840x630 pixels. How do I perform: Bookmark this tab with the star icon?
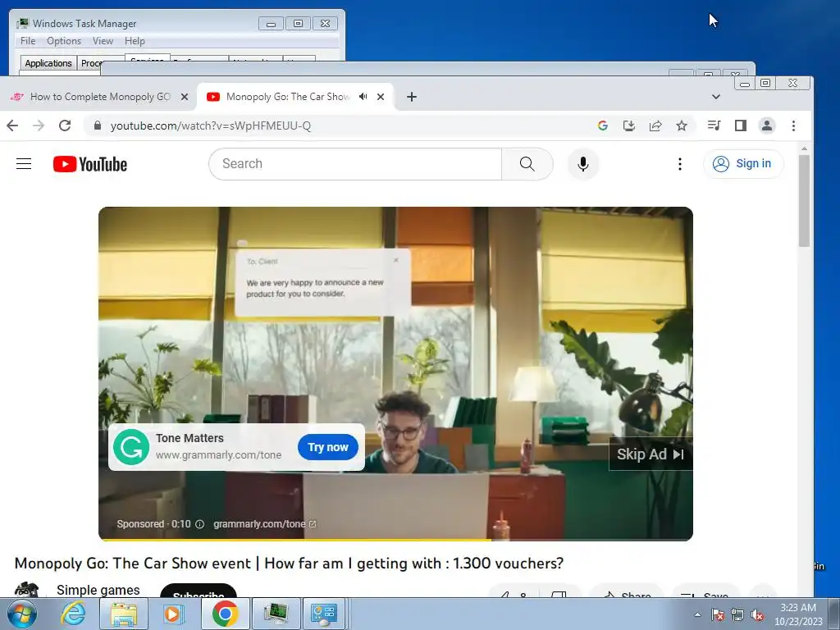(682, 126)
